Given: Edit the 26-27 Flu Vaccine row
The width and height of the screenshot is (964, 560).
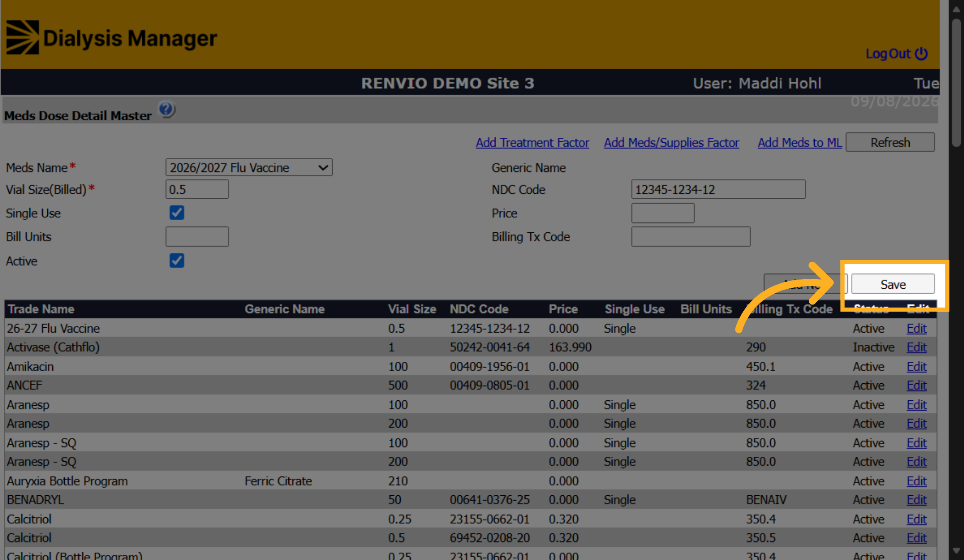Looking at the screenshot, I should pyautogui.click(x=916, y=328).
